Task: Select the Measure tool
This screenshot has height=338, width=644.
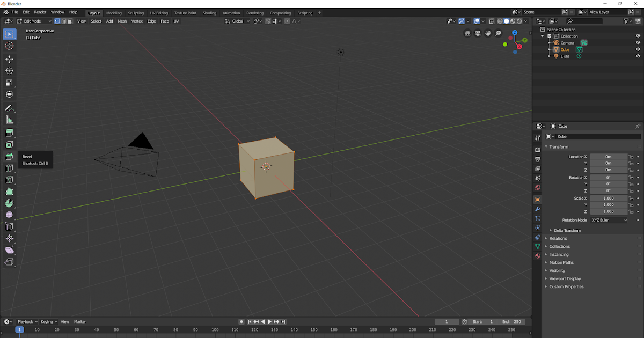Action: [x=9, y=120]
